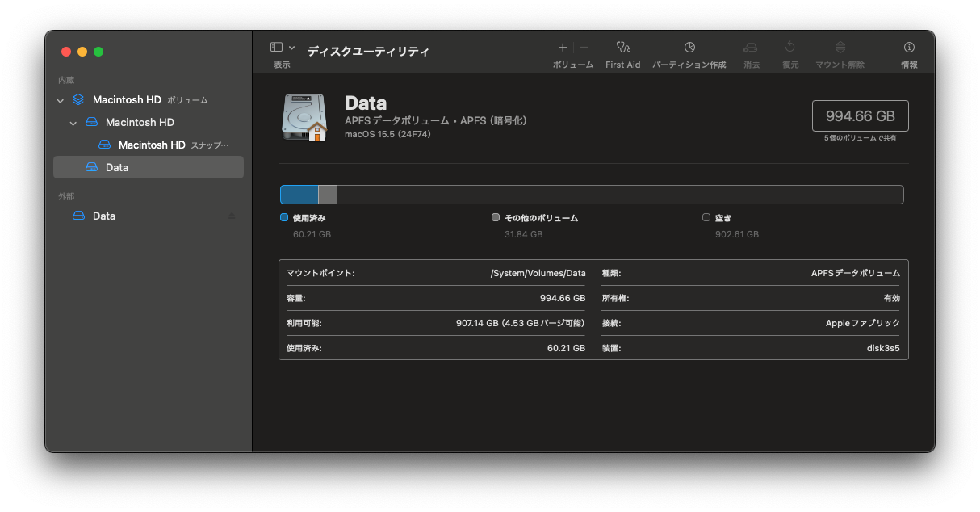Viewport: 980px width, 512px height.
Task: Eject the external Data disk
Action: tap(232, 216)
